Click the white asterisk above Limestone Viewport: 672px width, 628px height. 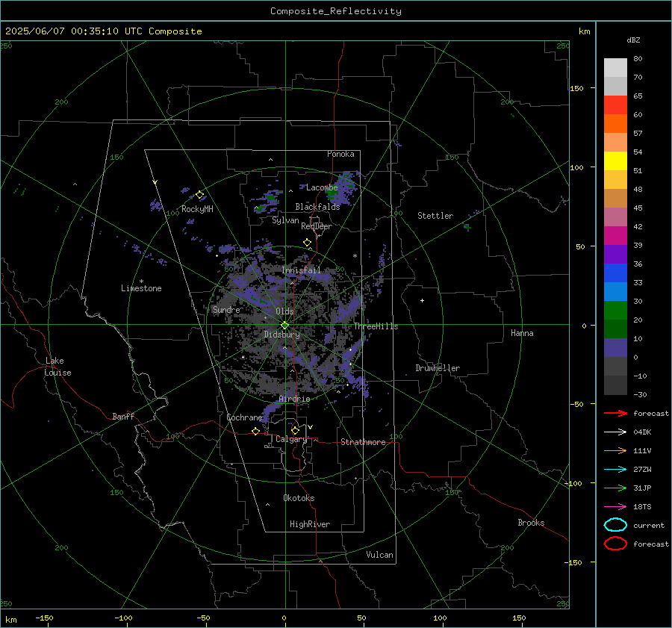click(x=141, y=282)
